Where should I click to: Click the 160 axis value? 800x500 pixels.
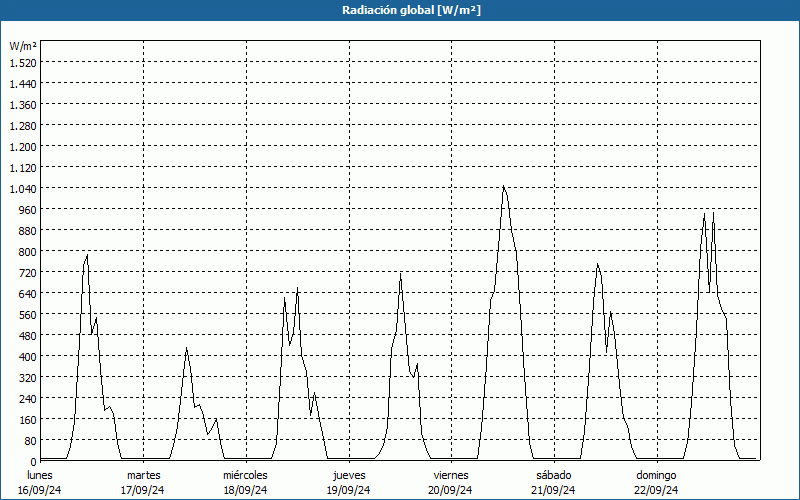click(x=28, y=420)
